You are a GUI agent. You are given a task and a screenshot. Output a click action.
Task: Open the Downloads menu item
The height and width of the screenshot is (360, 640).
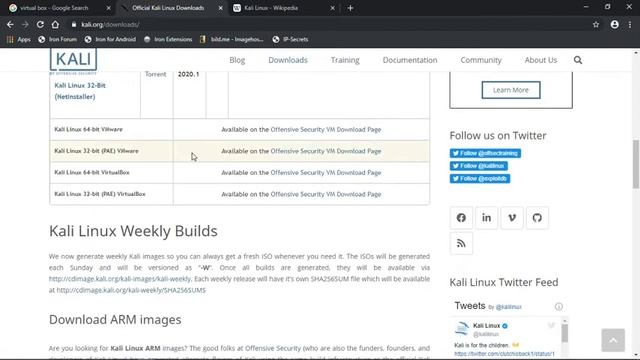click(x=288, y=60)
